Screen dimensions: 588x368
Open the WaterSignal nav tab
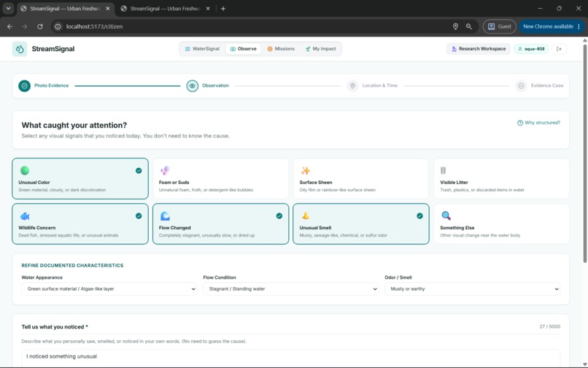pyautogui.click(x=202, y=49)
